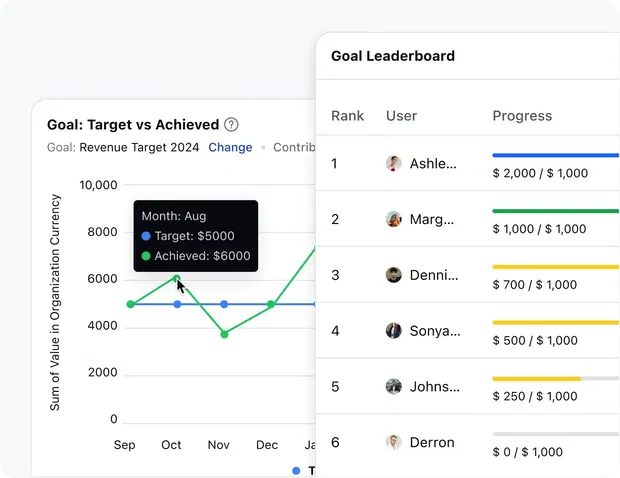Click Sonya's user avatar

(394, 331)
